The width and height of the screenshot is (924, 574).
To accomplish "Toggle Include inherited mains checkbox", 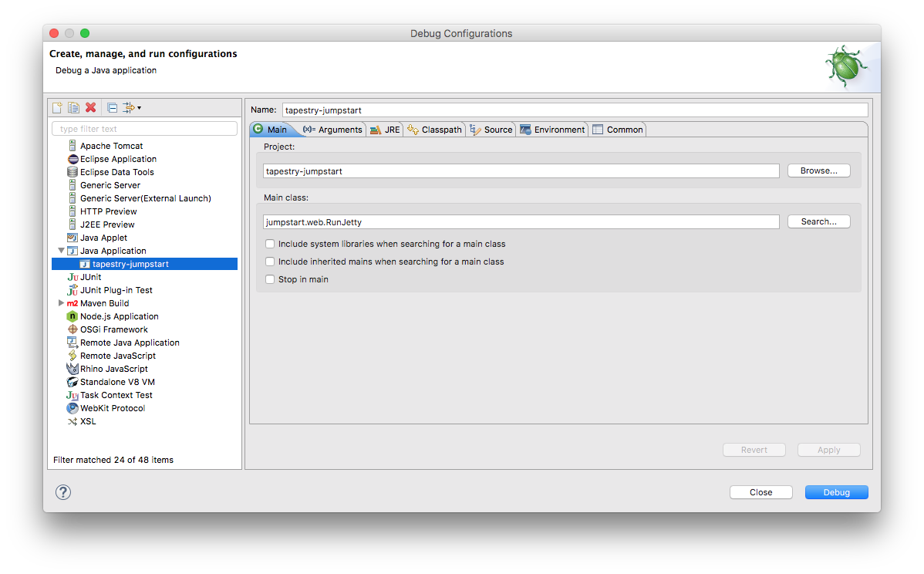I will pos(270,262).
